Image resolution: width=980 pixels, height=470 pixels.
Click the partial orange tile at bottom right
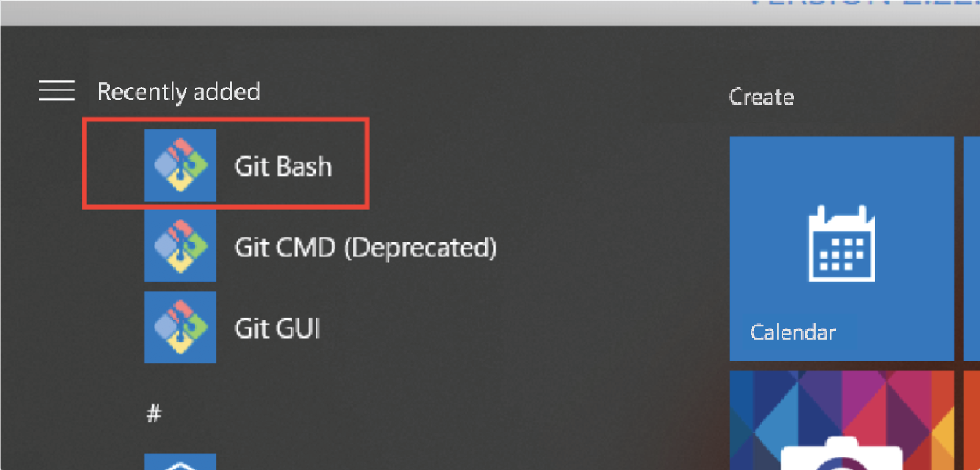972,418
